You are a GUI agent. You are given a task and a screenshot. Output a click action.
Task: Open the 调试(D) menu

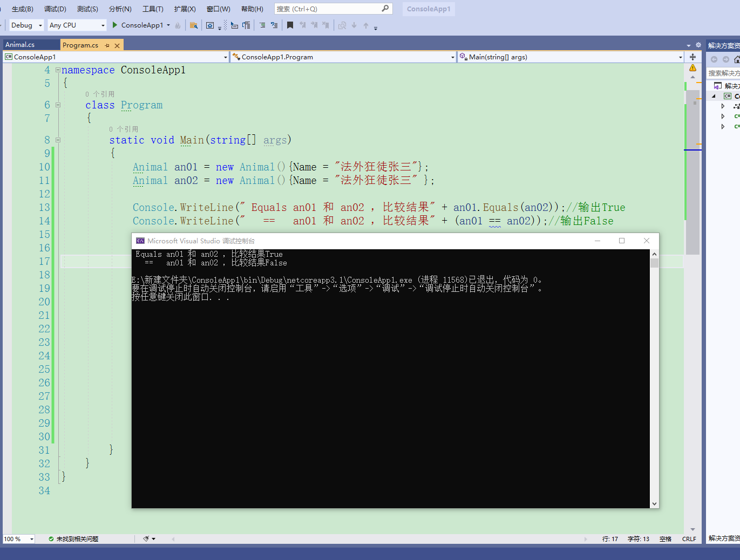pyautogui.click(x=55, y=9)
